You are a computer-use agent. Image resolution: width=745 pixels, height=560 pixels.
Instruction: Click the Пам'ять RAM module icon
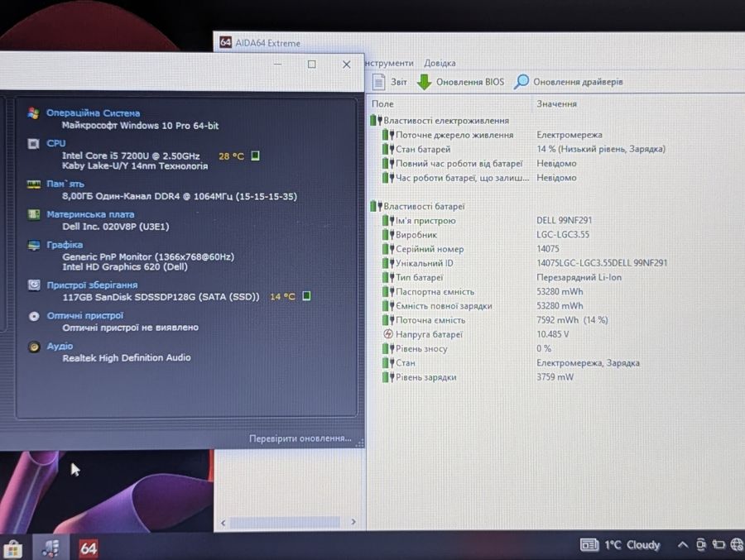click(x=34, y=184)
